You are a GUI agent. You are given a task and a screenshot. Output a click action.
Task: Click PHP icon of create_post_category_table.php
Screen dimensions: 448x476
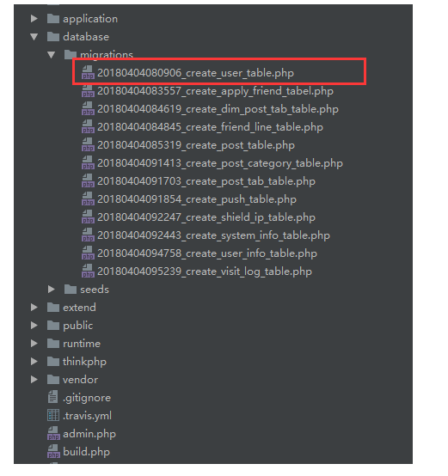pyautogui.click(x=88, y=163)
